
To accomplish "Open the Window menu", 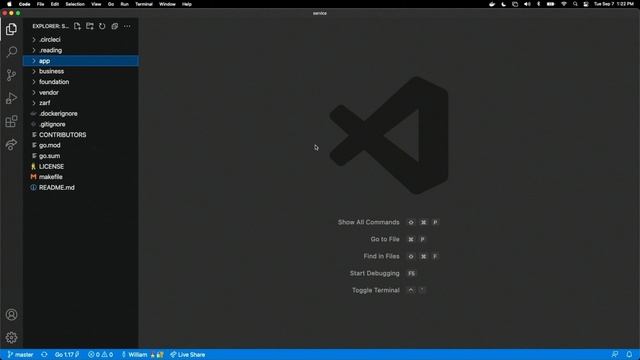I will [167, 4].
